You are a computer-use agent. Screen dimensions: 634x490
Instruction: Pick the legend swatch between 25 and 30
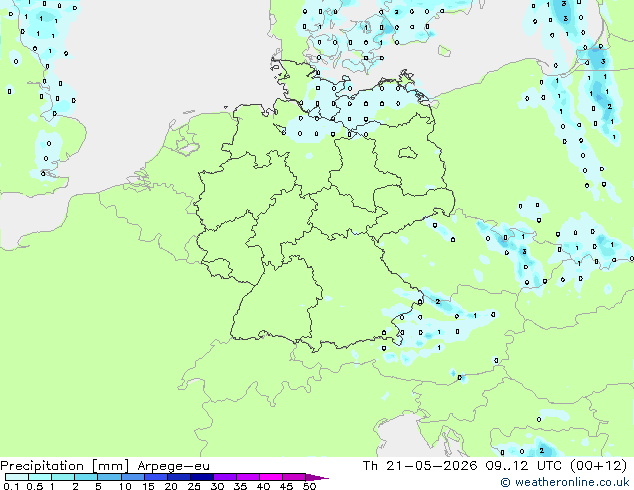point(202,477)
